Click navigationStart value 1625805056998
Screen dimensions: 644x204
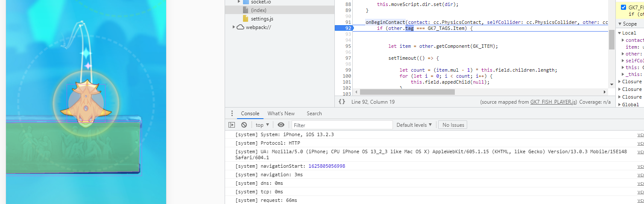326,166
